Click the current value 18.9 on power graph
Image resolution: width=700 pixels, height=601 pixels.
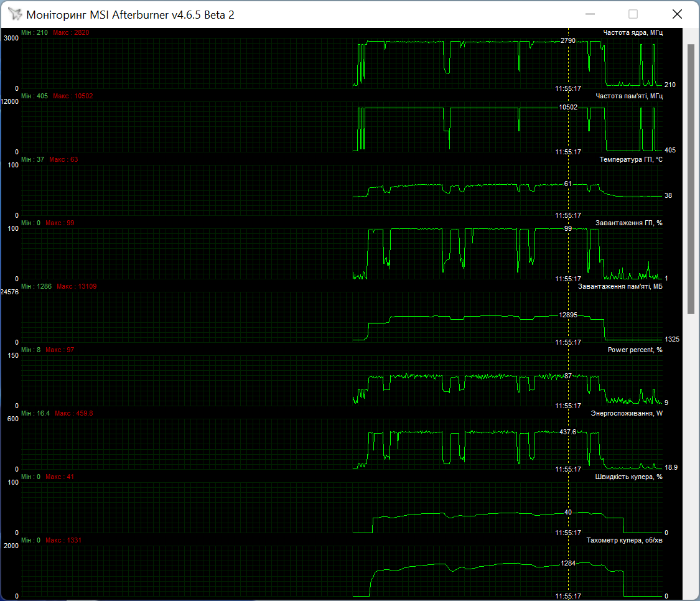click(671, 467)
